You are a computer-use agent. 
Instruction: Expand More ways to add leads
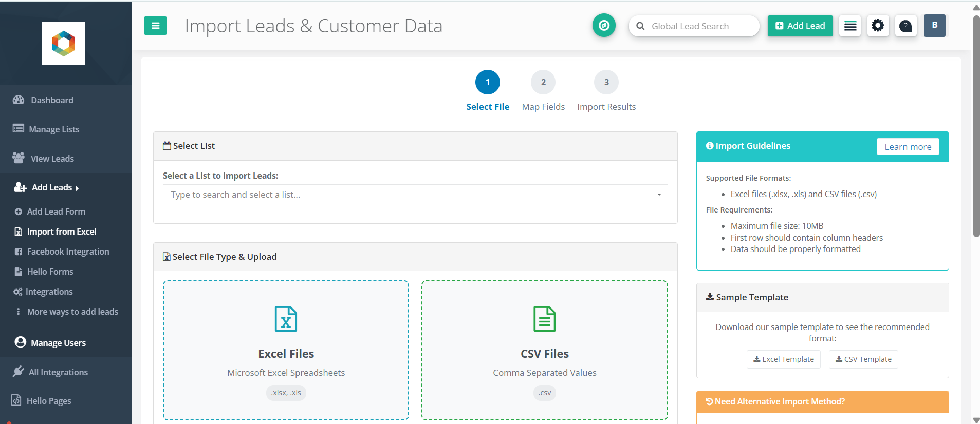click(72, 312)
